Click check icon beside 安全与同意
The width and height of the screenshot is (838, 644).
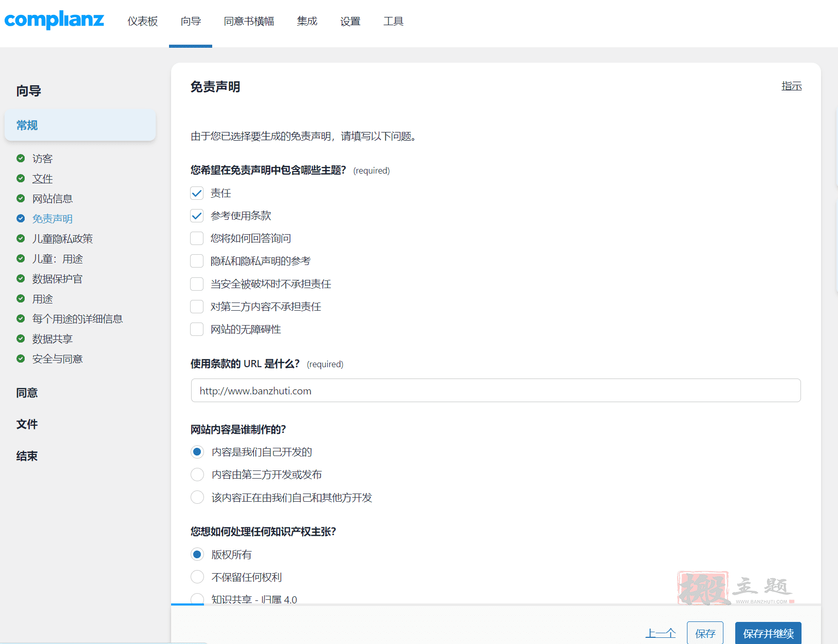click(21, 358)
